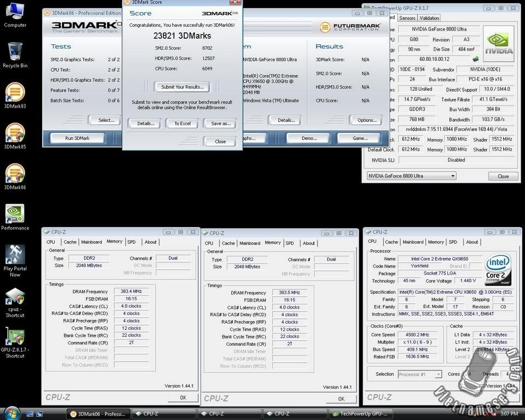Select the 3DMark05 desktop shortcut
Screen dimensions: 525x420
[x=15, y=136]
